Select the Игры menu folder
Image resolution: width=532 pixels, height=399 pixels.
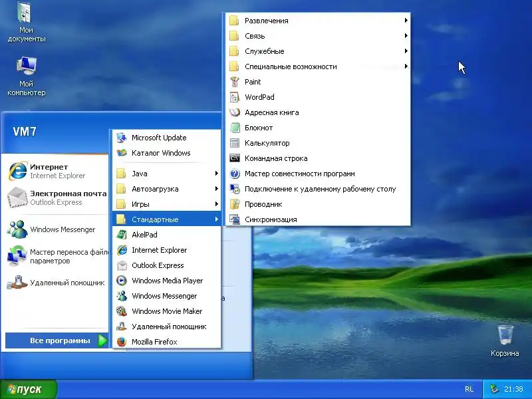(167, 204)
